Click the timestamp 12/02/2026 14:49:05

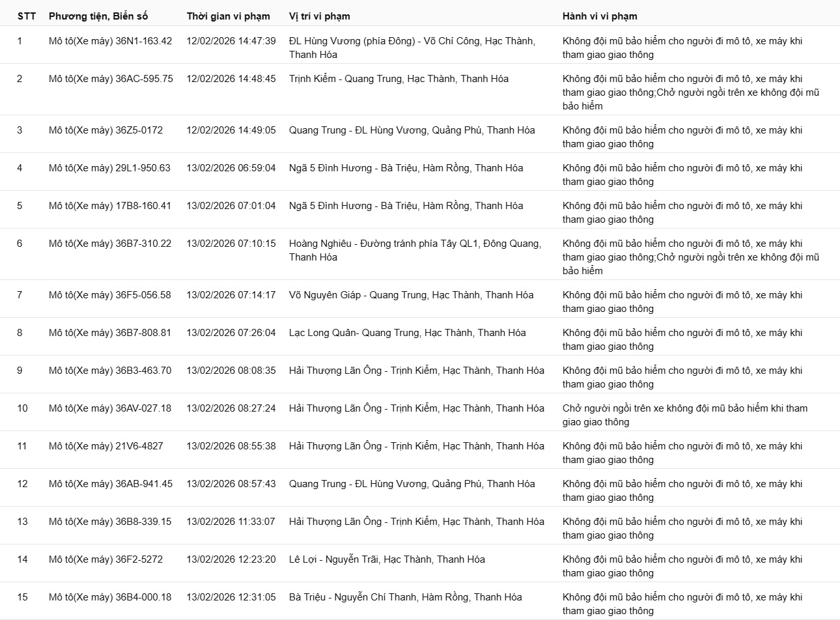231,130
